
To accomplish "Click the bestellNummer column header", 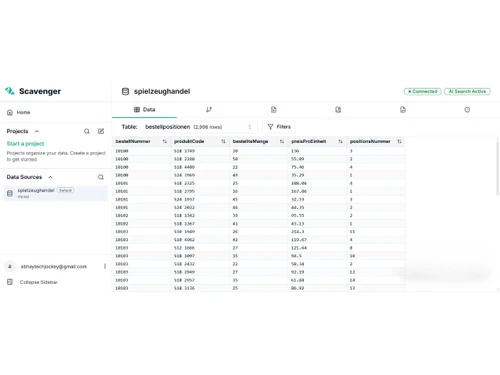I will click(x=141, y=141).
